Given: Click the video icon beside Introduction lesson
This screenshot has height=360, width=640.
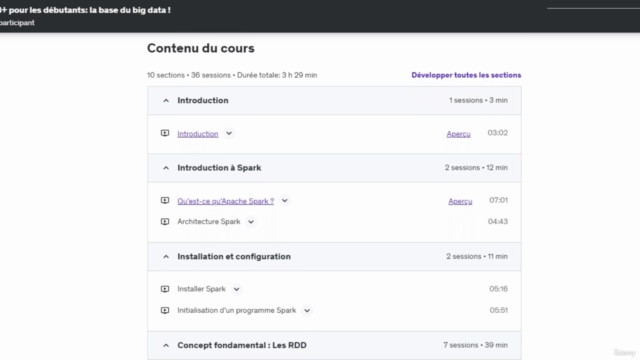Looking at the screenshot, I should pos(165,133).
